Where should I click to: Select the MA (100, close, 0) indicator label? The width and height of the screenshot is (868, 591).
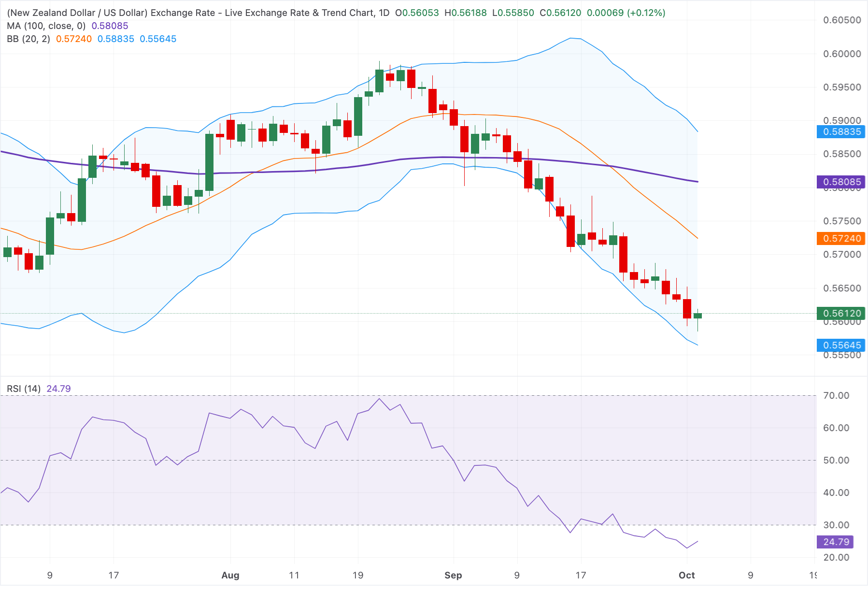(x=46, y=26)
